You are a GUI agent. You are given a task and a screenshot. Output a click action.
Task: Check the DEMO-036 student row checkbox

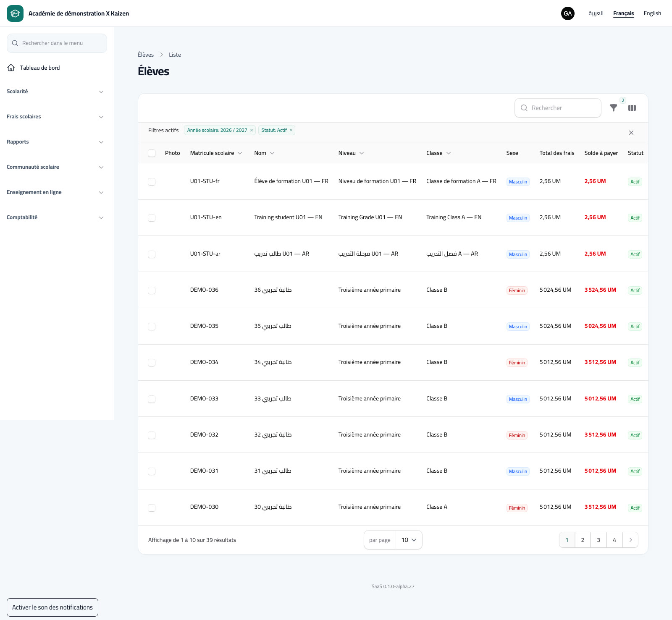coord(152,290)
